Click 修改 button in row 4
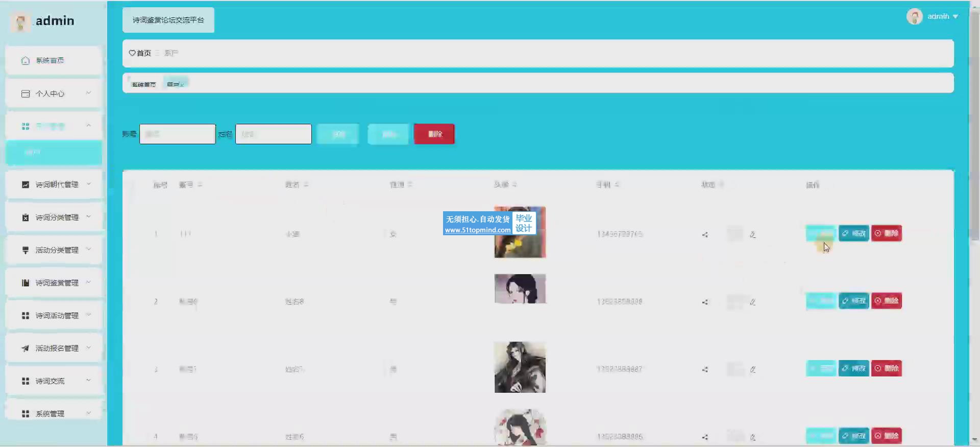The height and width of the screenshot is (447, 980). click(x=854, y=436)
